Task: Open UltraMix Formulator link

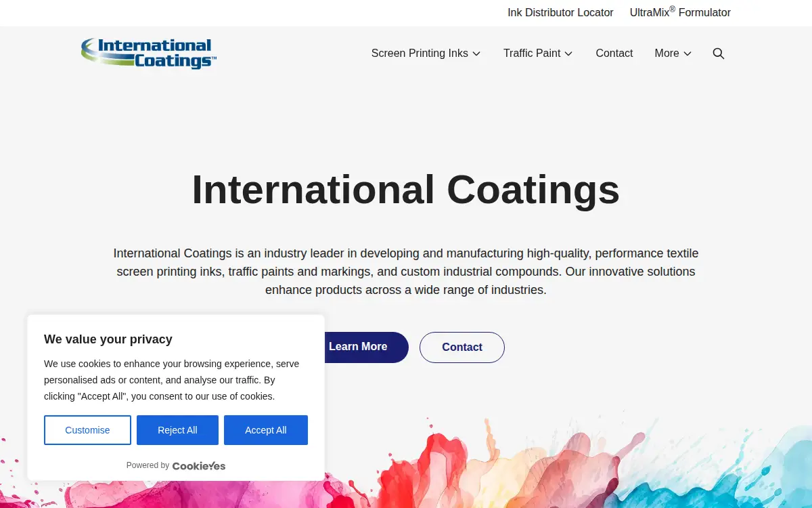Action: [x=680, y=13]
